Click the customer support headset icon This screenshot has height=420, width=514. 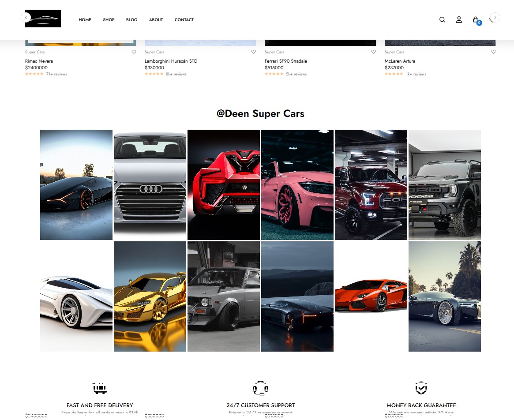(261, 388)
